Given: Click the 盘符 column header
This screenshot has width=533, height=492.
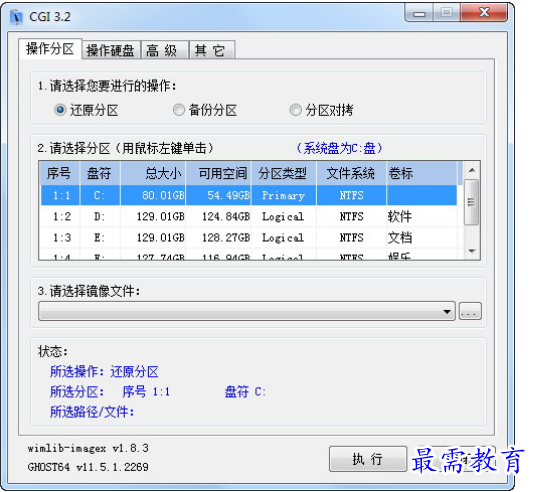Looking at the screenshot, I should (99, 173).
